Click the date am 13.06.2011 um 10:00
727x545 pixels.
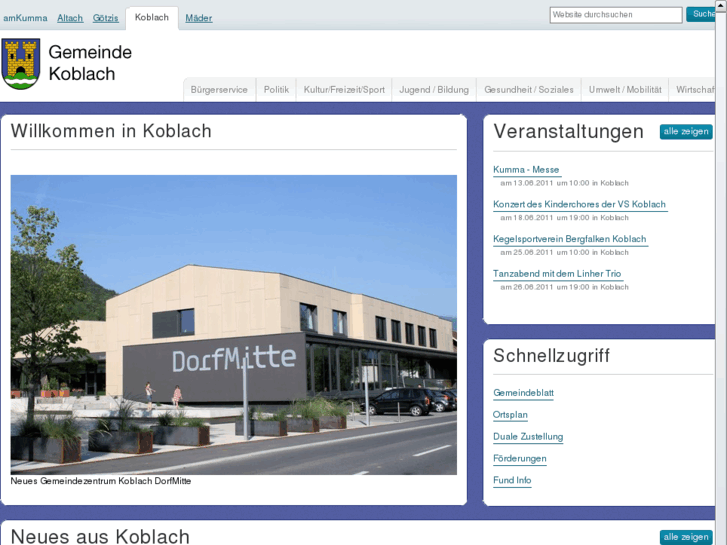[x=544, y=183]
